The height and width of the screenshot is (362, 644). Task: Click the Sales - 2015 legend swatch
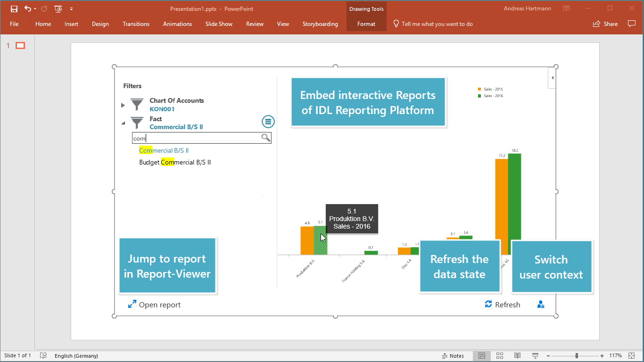479,89
